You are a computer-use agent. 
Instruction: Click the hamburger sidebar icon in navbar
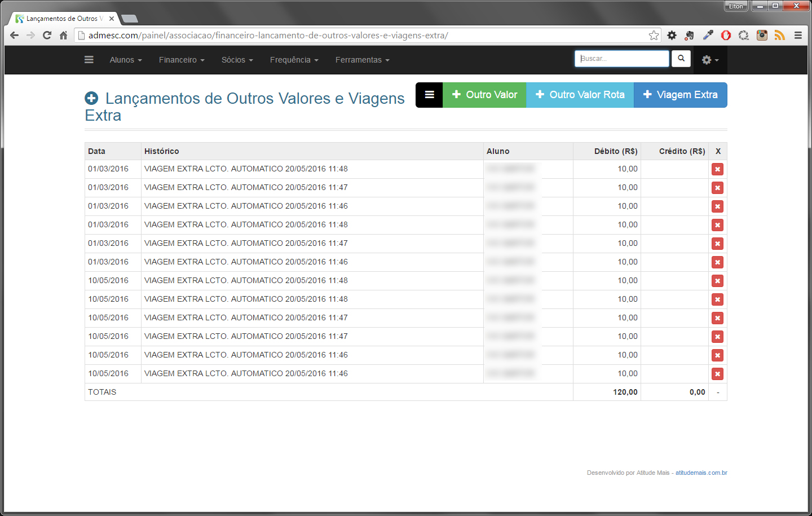point(89,60)
